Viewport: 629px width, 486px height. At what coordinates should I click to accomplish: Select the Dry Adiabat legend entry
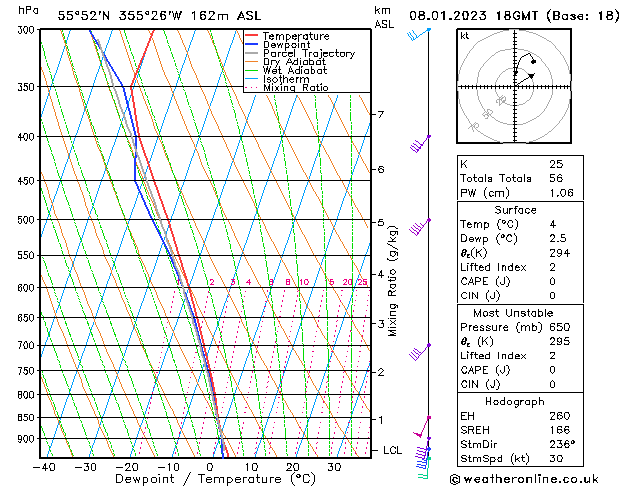(x=285, y=62)
